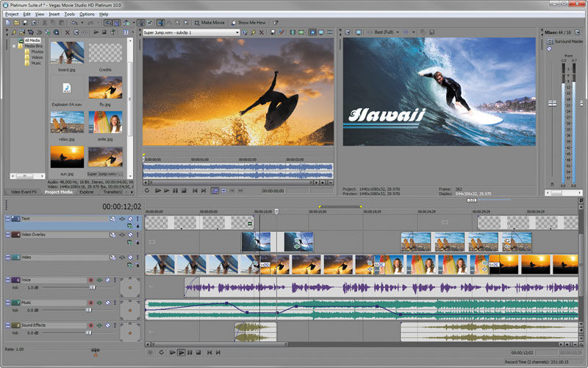Click the Save project icon in toolbar
This screenshot has height=368, width=588.
(25, 23)
